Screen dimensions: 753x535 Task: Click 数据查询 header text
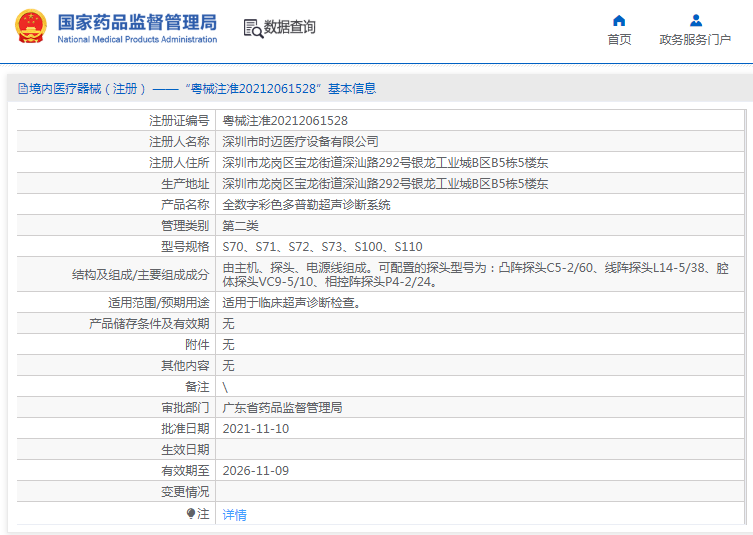tap(290, 27)
